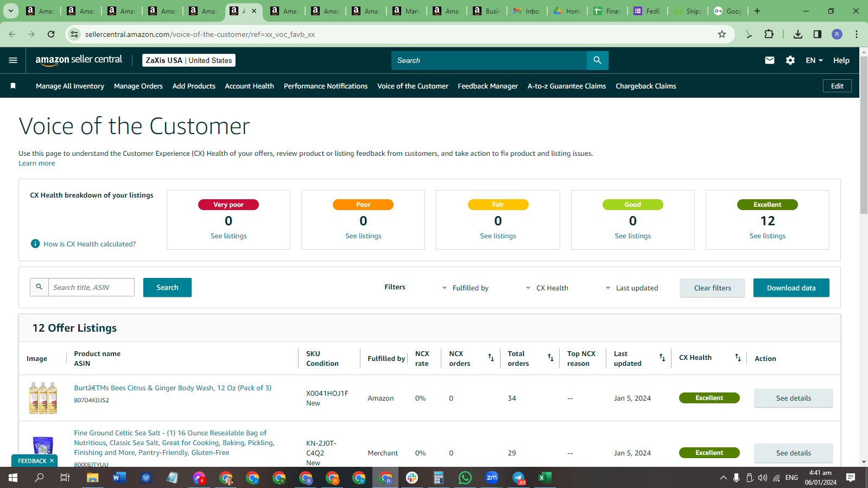This screenshot has width=868, height=488.
Task: Open the Learn more link
Action: 37,163
